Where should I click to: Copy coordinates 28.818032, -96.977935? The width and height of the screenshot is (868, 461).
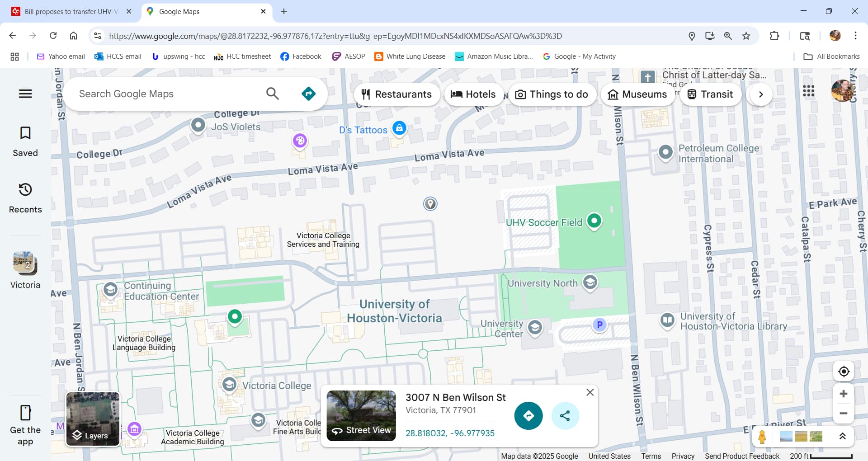pyautogui.click(x=450, y=433)
